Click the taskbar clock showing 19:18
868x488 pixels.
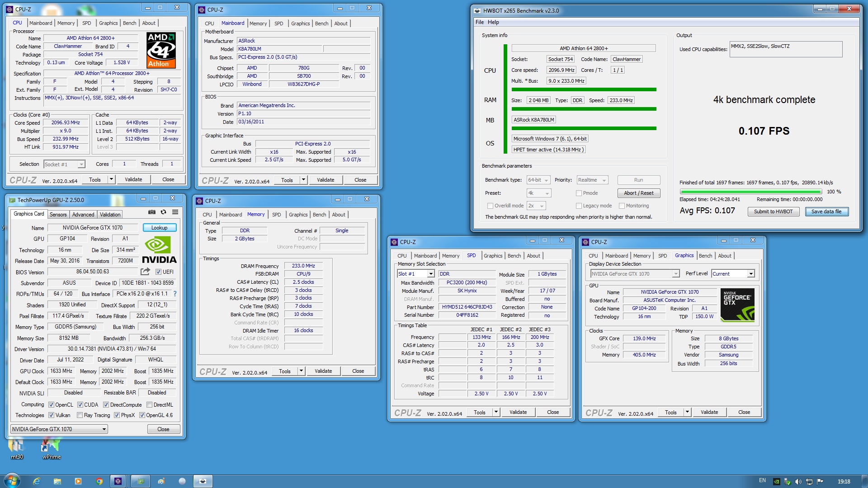[844, 482]
